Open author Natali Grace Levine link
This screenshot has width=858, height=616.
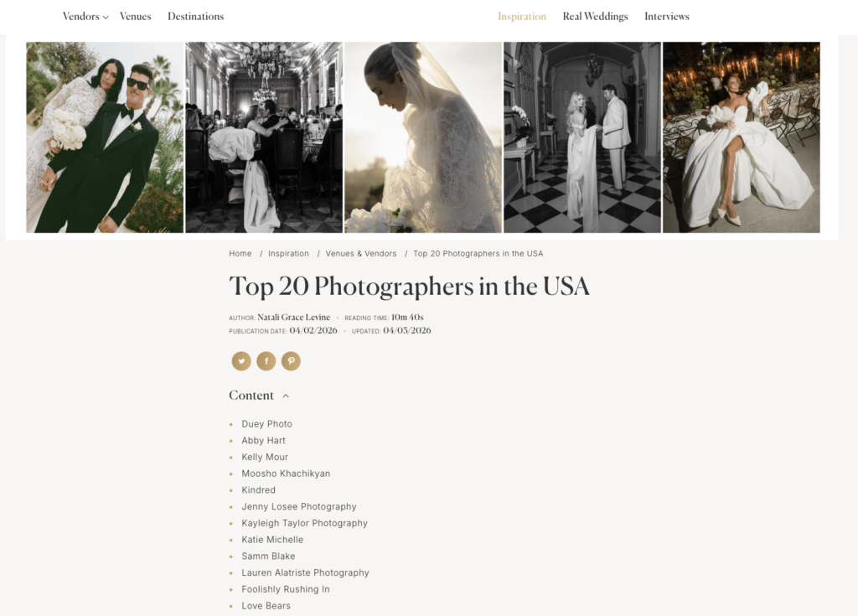click(293, 318)
